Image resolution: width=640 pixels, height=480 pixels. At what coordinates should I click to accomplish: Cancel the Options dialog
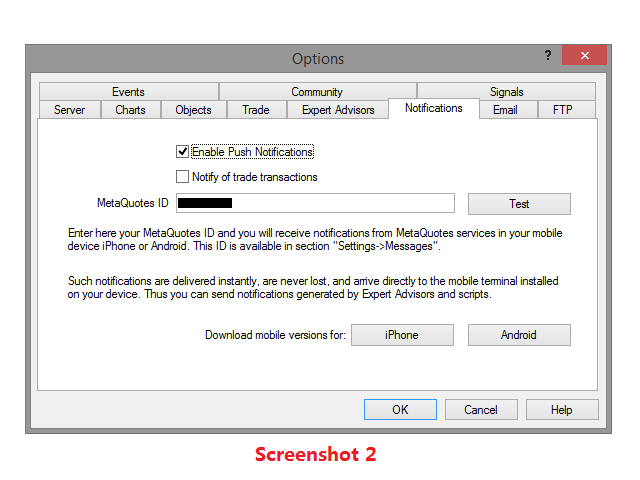click(x=481, y=409)
